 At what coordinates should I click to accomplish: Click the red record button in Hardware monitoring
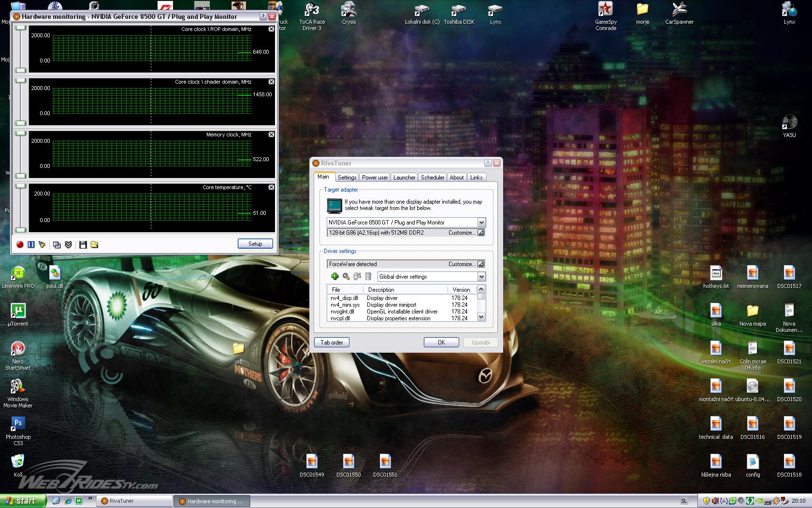(x=20, y=245)
